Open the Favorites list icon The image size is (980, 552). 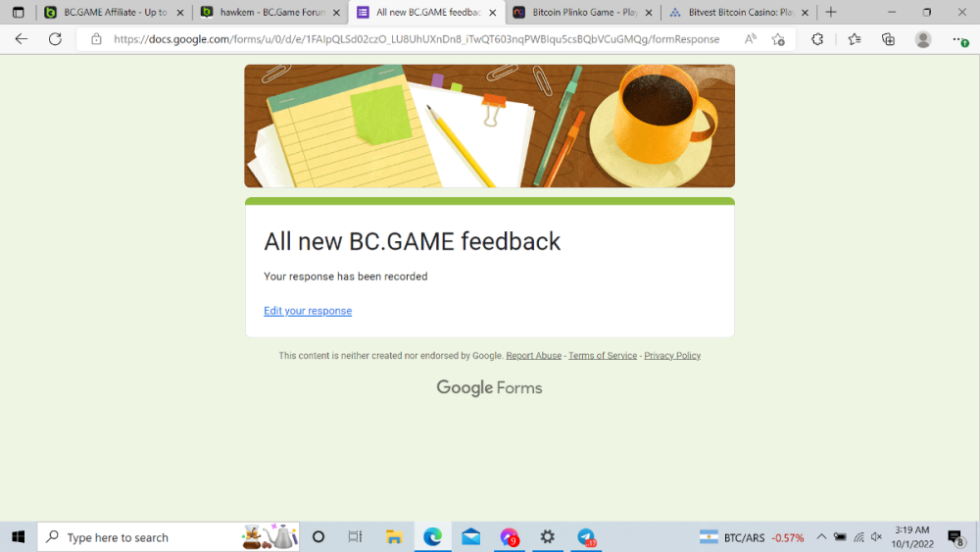click(x=854, y=39)
